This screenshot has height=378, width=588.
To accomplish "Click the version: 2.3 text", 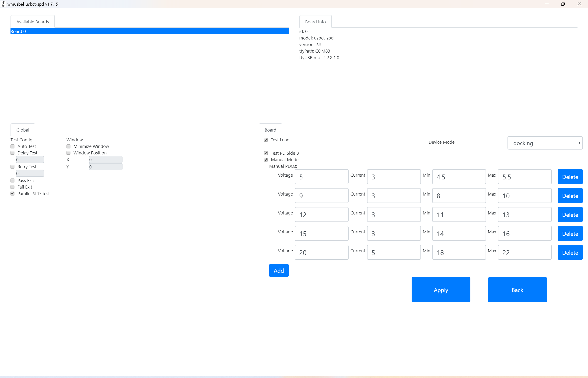I will 310,44.
